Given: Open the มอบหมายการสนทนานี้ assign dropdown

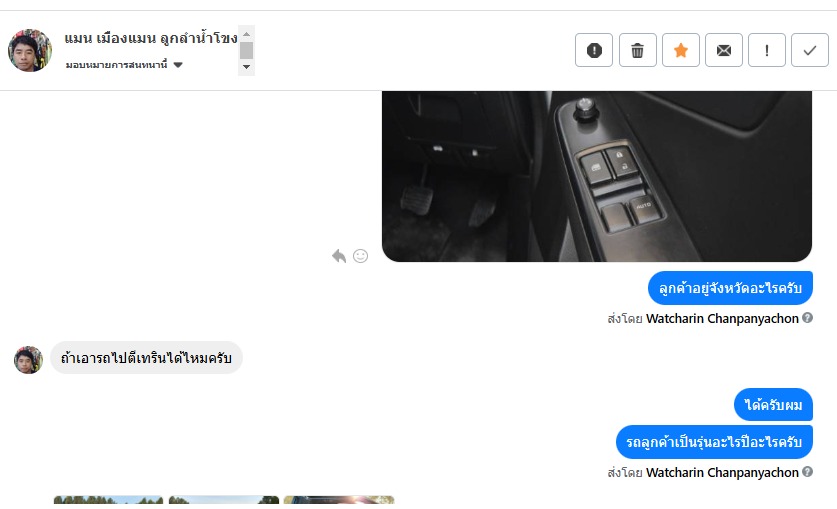Looking at the screenshot, I should (124, 65).
